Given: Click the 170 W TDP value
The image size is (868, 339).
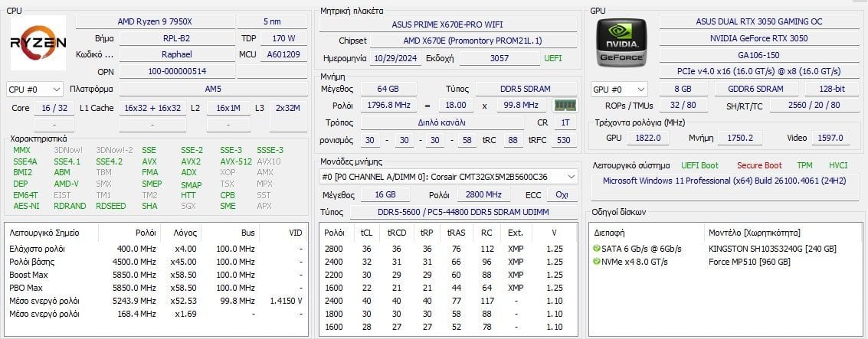Looking at the screenshot, I should pos(283,39).
